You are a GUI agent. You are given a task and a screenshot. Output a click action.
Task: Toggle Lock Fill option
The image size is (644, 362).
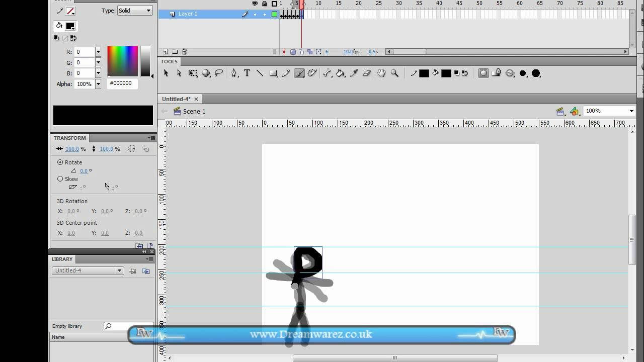pyautogui.click(x=497, y=73)
